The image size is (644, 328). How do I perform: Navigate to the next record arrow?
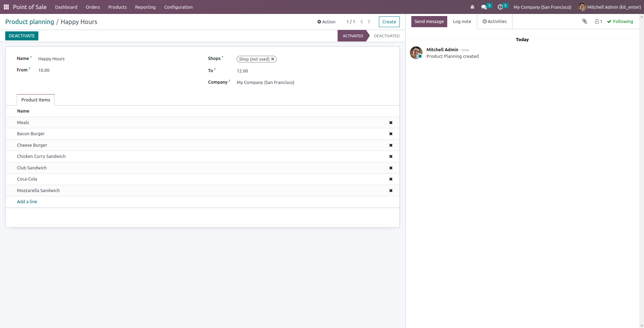point(369,21)
